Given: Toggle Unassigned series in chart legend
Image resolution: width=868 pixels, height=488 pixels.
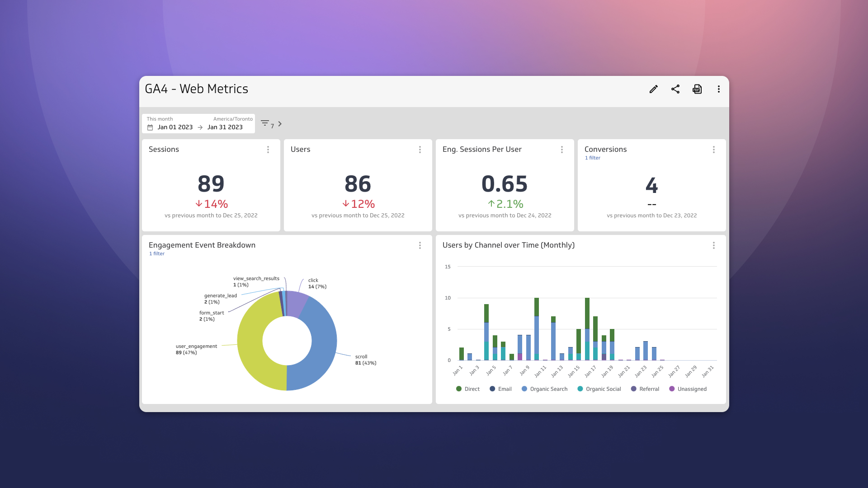Looking at the screenshot, I should tap(688, 389).
